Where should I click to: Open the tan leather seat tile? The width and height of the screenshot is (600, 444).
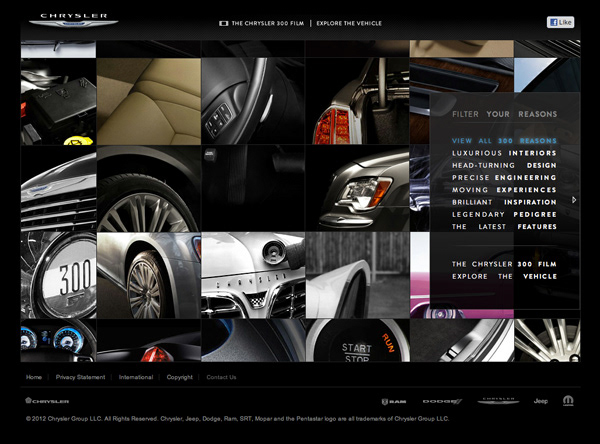pos(149,101)
